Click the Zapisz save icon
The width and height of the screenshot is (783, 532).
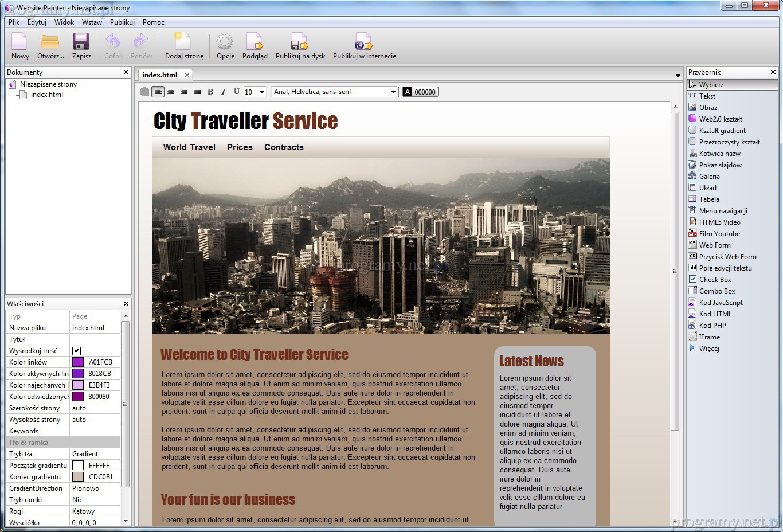(x=81, y=43)
